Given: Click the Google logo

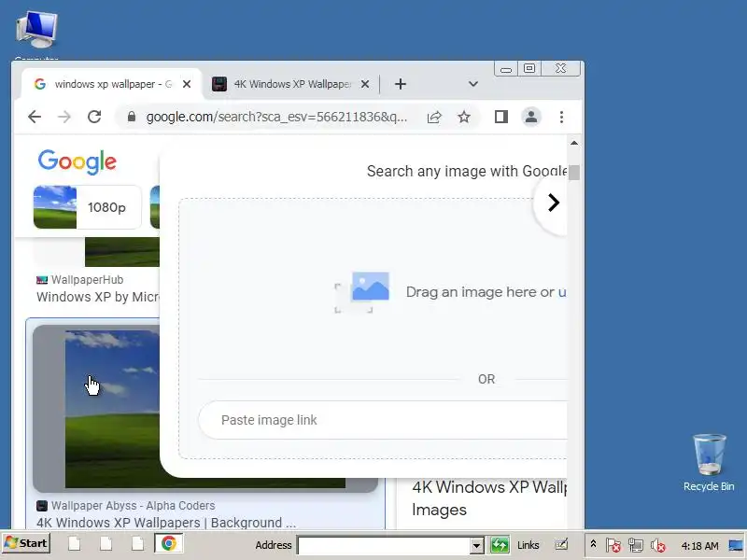Looking at the screenshot, I should tap(78, 161).
